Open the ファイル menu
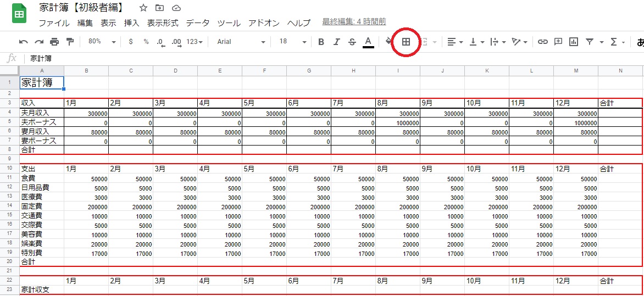This screenshot has height=296, width=644. (54, 23)
